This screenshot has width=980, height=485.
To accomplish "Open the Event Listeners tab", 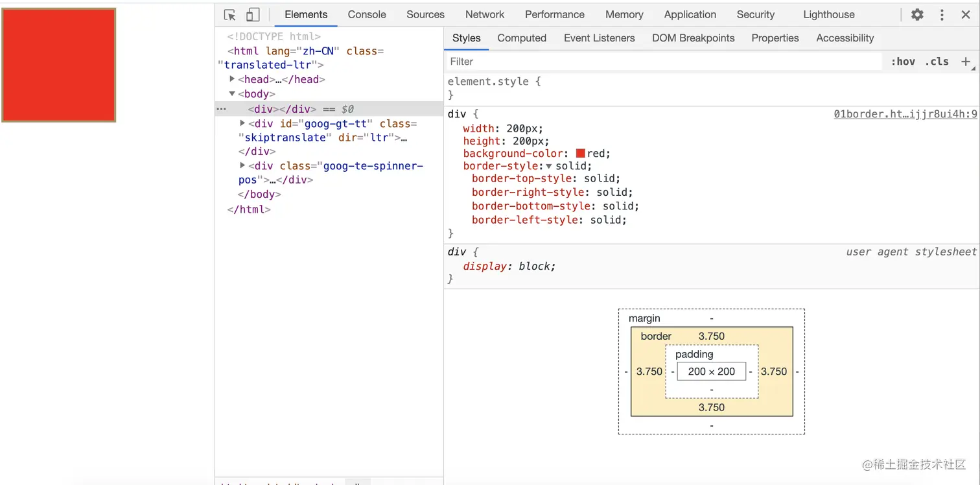I will 599,38.
